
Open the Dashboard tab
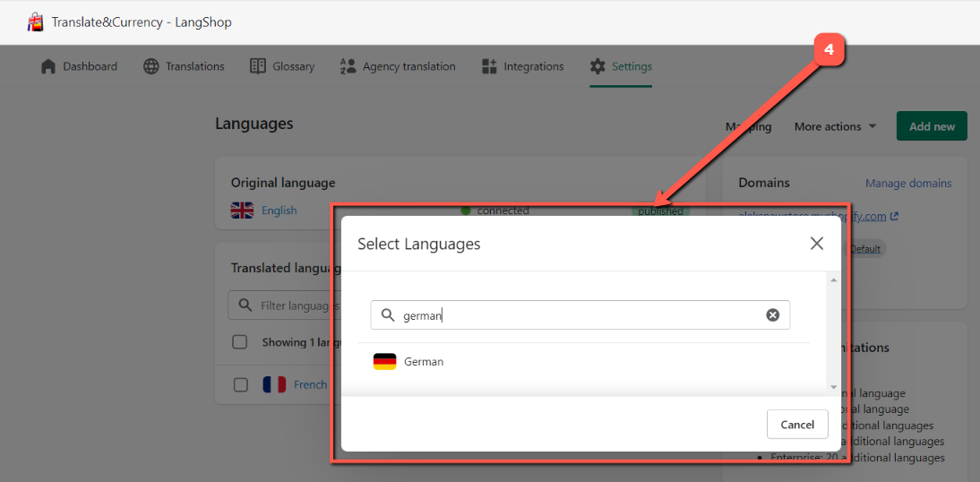coord(80,66)
